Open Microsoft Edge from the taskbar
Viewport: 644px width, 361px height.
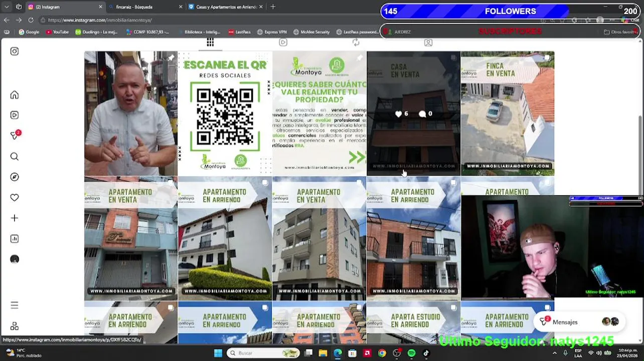click(338, 353)
